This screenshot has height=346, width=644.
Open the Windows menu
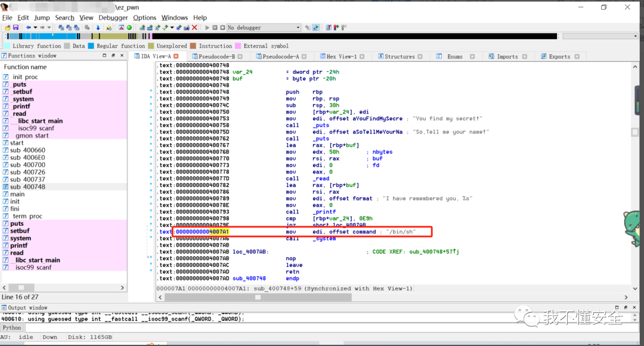175,18
